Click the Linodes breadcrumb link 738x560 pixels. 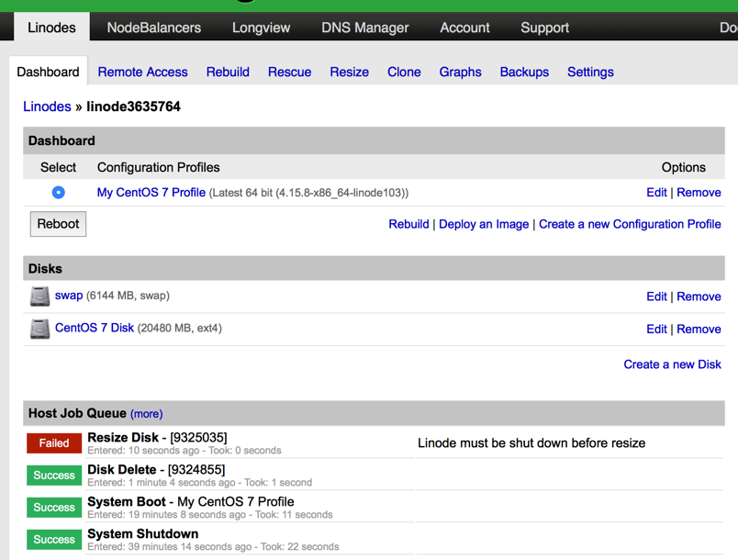tap(47, 106)
